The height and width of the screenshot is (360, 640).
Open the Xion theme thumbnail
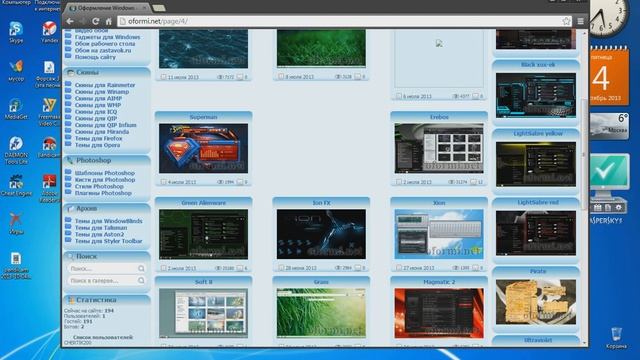pos(439,234)
